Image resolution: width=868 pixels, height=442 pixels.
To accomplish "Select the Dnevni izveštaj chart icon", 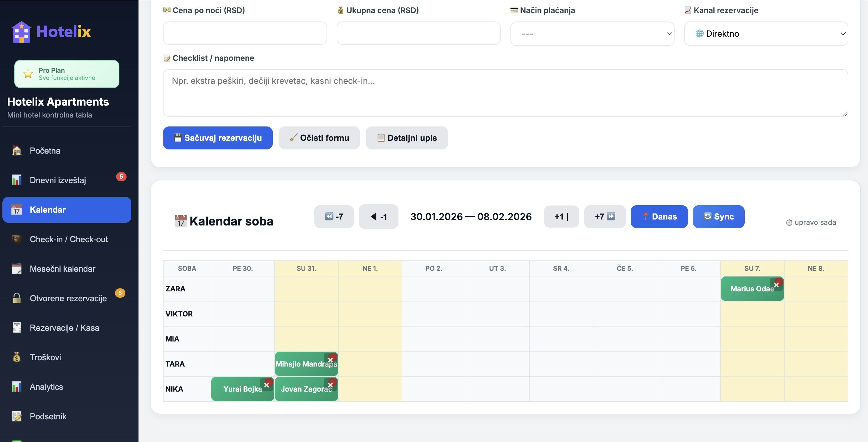I will pyautogui.click(x=17, y=180).
